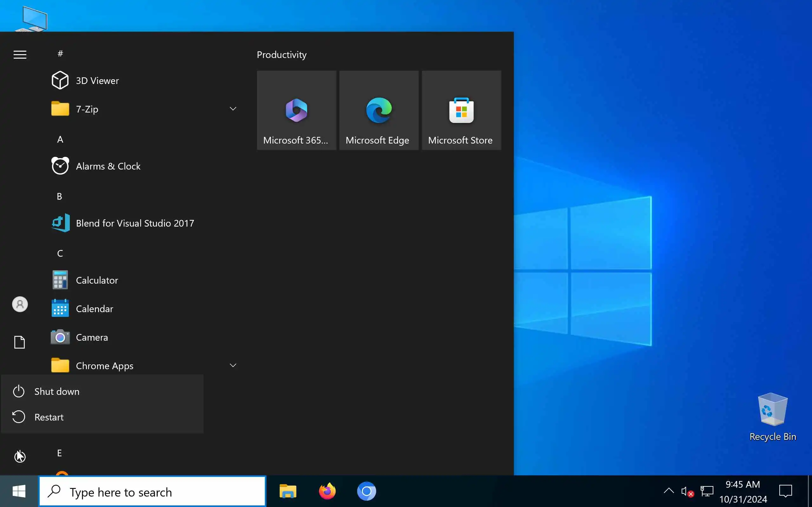Viewport: 812px width, 507px height.
Task: Open the Calendar app
Action: coord(94,309)
